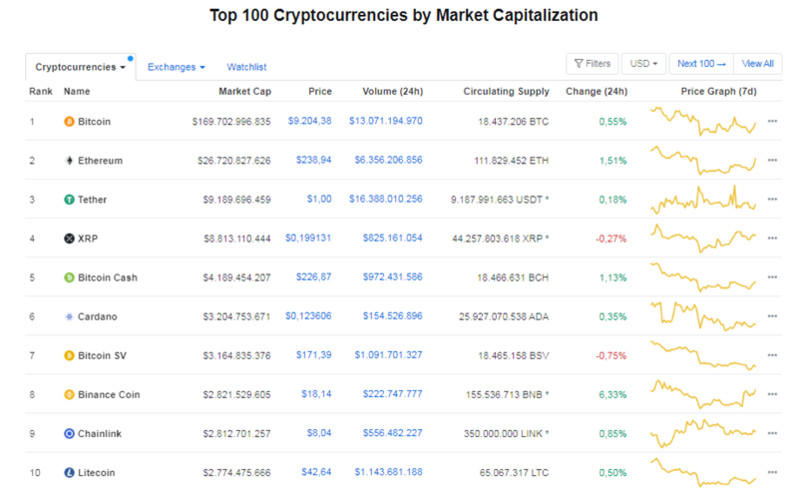
Task: Open the Cryptocurrencies dropdown tab
Action: coord(81,67)
